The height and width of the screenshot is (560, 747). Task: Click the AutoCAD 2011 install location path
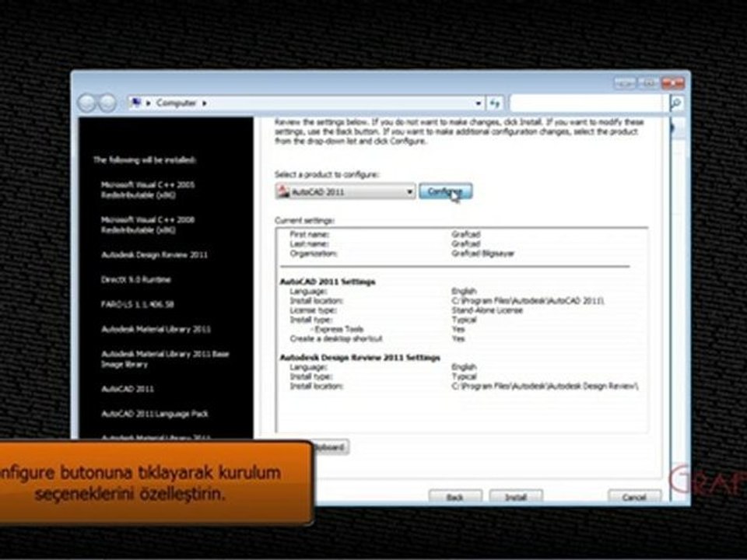pos(528,301)
